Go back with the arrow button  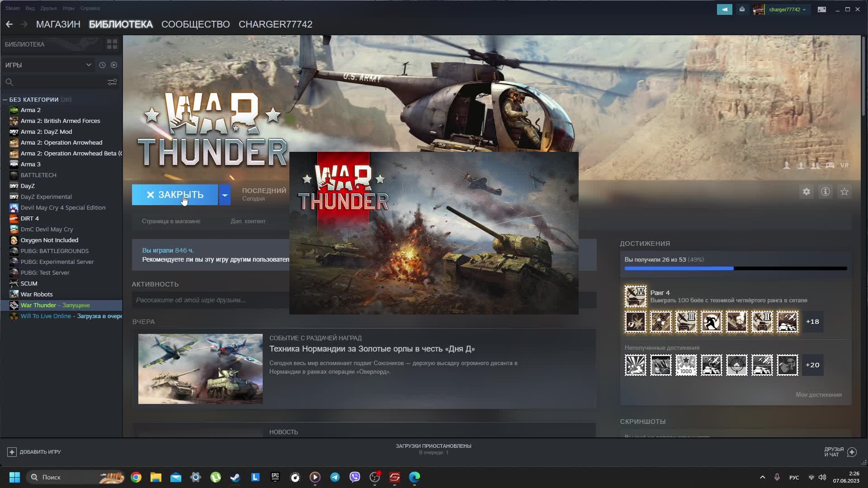coord(9,24)
